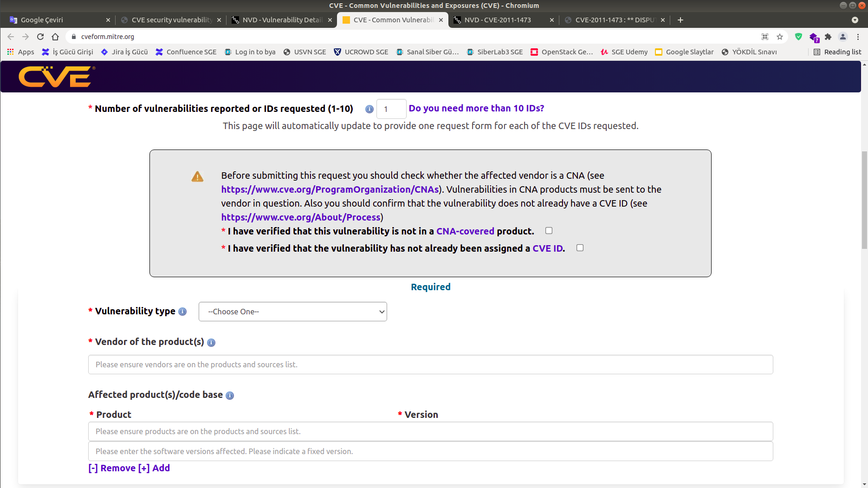Open the cve.org About/Process link
This screenshot has width=868, height=488.
coord(301,217)
